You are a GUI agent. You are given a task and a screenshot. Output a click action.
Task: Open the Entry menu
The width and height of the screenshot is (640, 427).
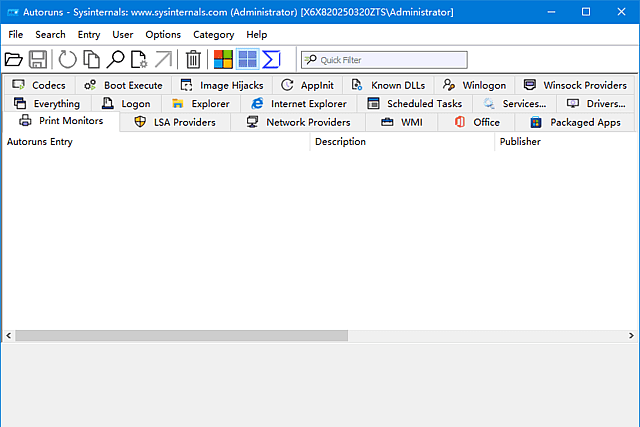tap(89, 35)
